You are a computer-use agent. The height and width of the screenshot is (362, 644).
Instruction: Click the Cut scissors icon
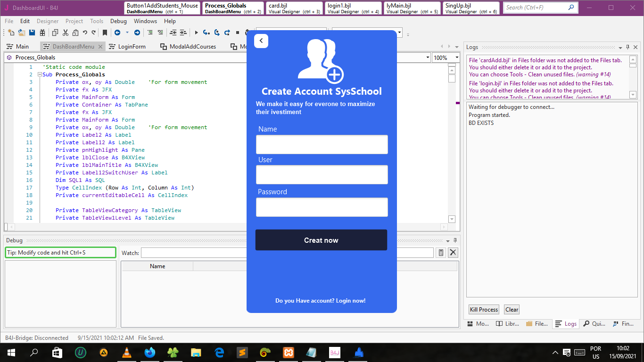tap(65, 33)
